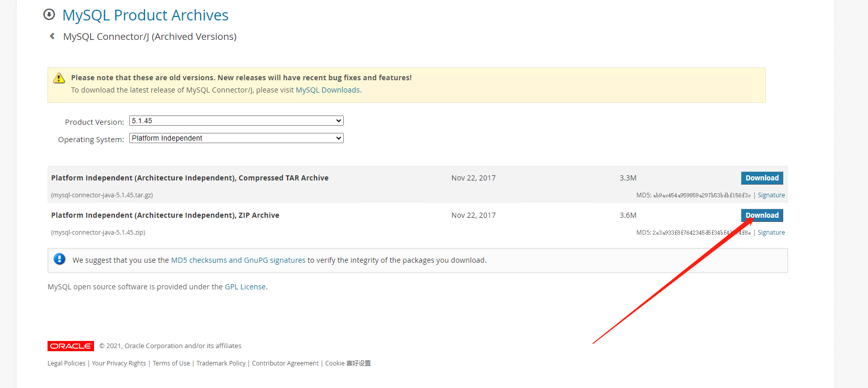
Task: Open Contributor Agreement footer link
Action: coord(285,363)
